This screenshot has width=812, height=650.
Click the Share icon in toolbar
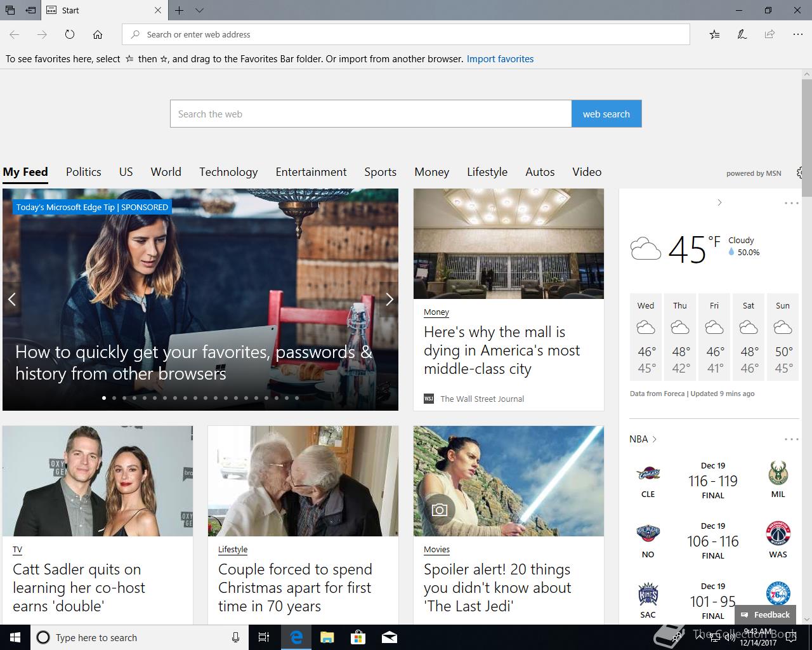pos(769,34)
